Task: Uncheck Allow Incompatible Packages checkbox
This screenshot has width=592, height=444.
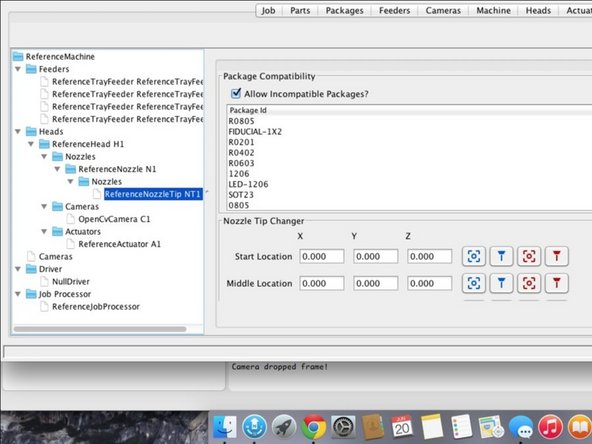Action: [x=236, y=93]
